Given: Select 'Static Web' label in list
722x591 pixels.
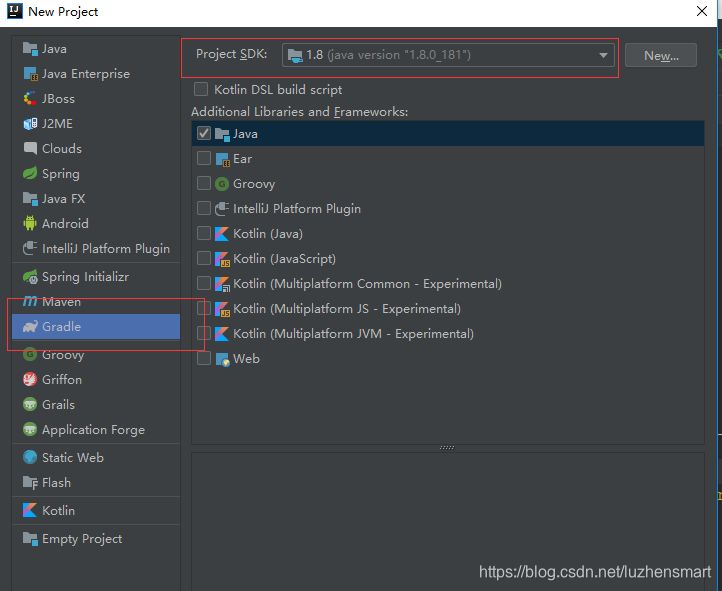Looking at the screenshot, I should (x=73, y=458).
